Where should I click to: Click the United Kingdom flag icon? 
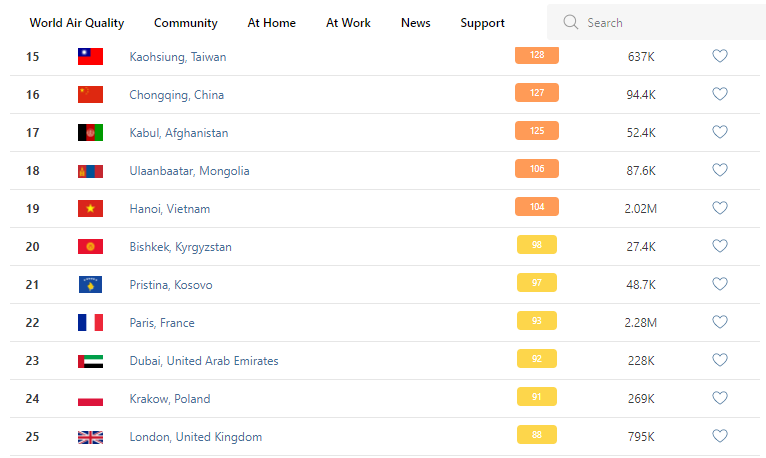(x=90, y=437)
